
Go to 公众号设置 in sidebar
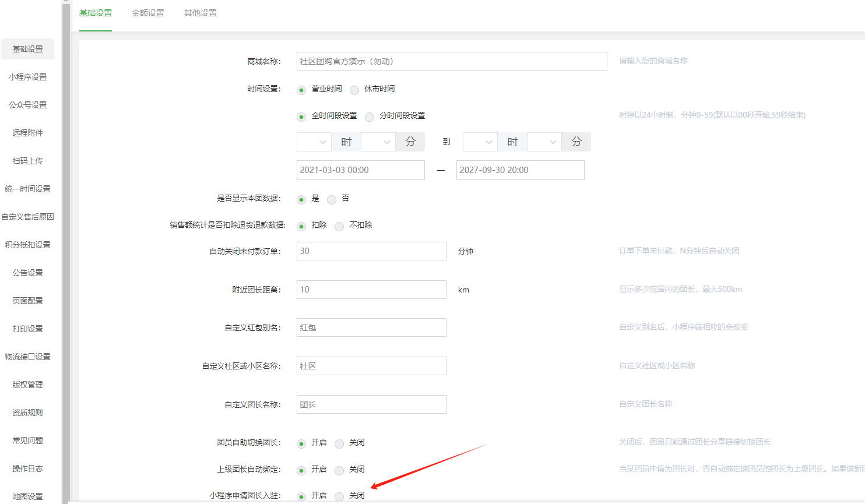click(27, 105)
